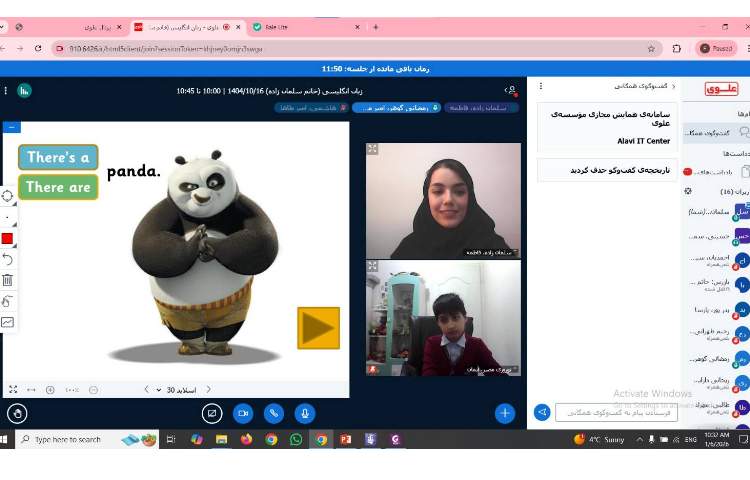750x480 pixels.
Task: Open the public chat item in sidebar
Action: pyautogui.click(x=716, y=133)
